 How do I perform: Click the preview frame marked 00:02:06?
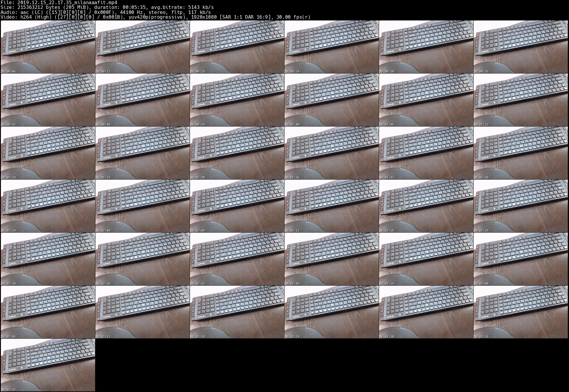click(x=237, y=206)
